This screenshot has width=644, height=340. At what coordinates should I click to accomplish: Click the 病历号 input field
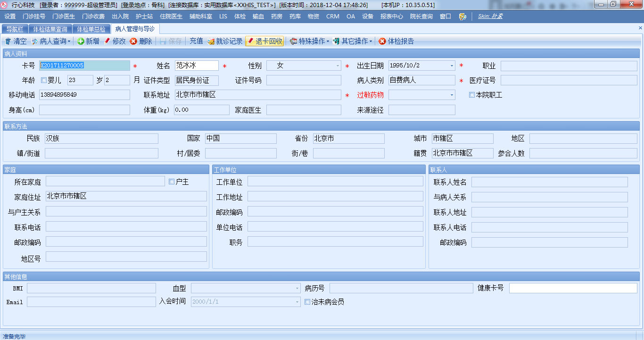(401, 288)
